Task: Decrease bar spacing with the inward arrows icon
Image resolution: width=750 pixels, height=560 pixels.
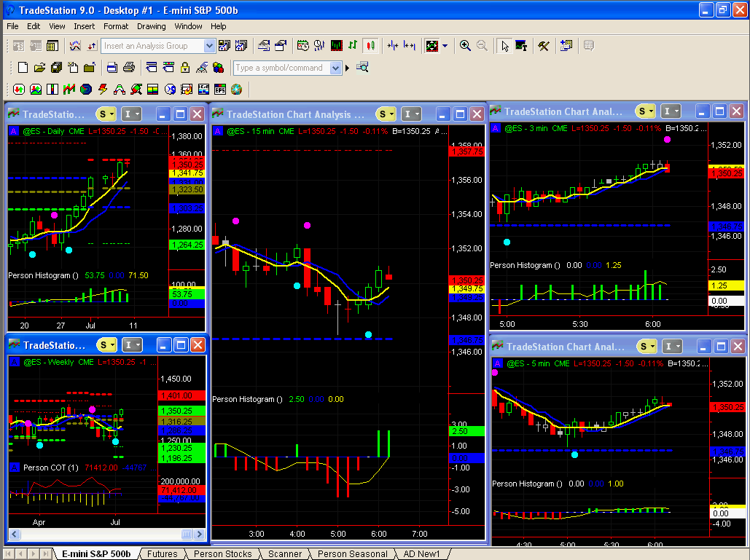Action: click(x=393, y=46)
